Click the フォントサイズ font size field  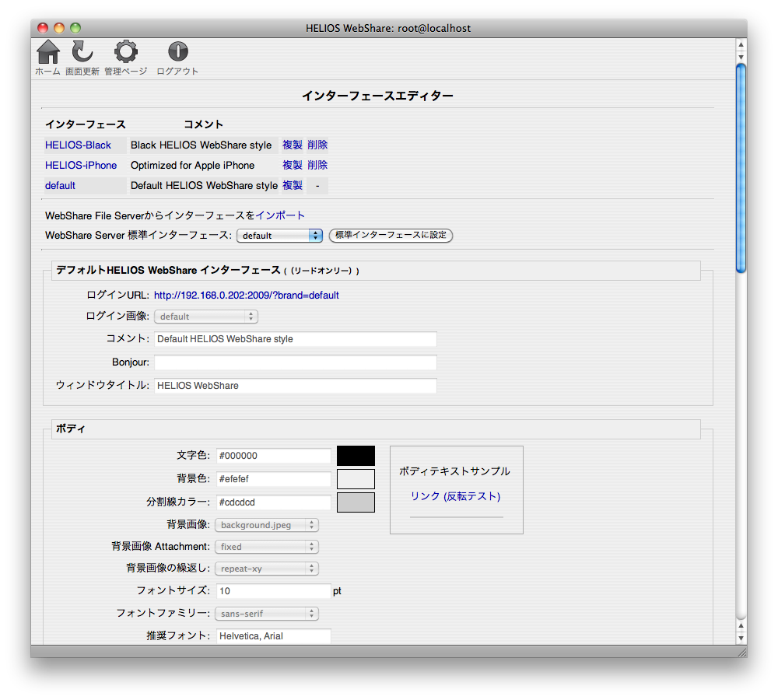pos(273,591)
